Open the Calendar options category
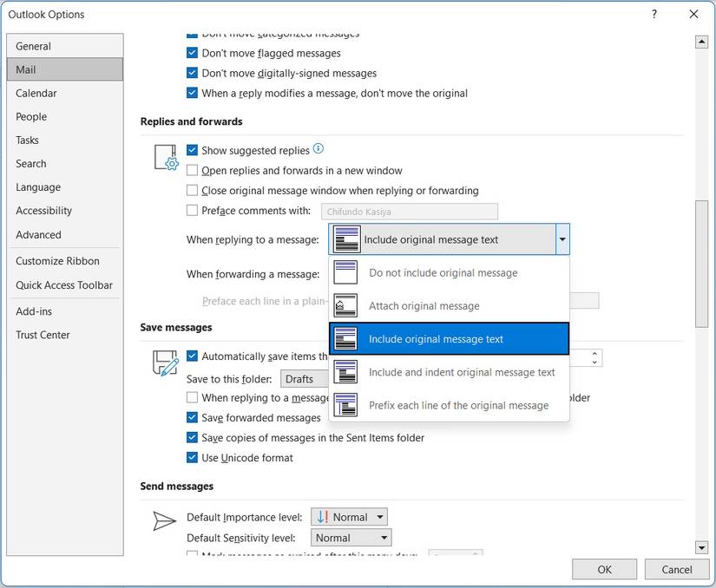The height and width of the screenshot is (588, 716). click(65, 93)
